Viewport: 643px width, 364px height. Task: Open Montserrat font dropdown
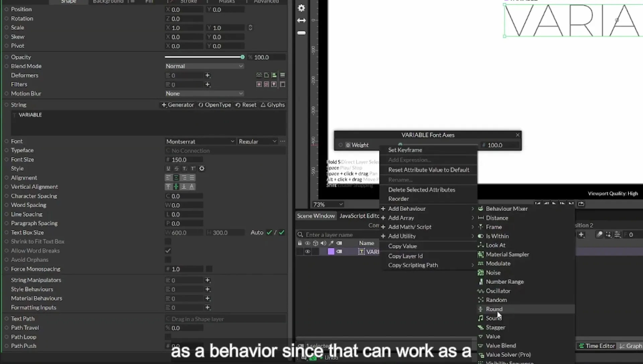pyautogui.click(x=200, y=142)
